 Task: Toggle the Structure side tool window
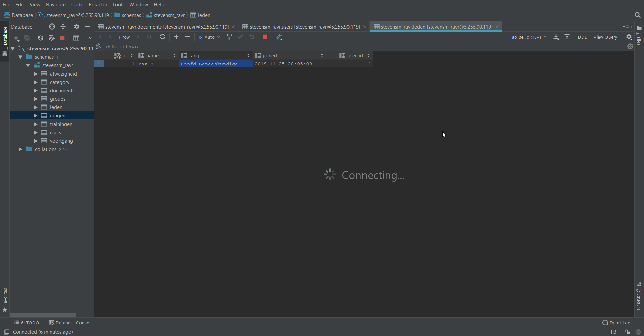pos(639,297)
